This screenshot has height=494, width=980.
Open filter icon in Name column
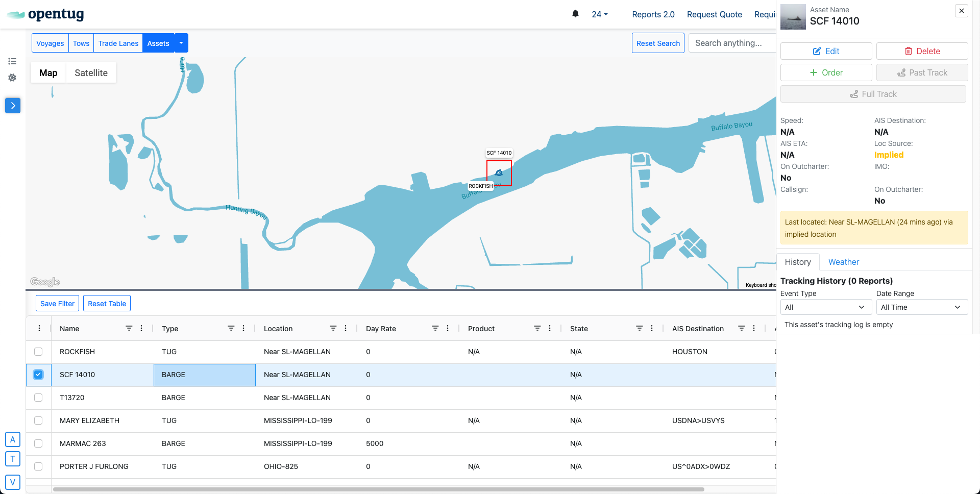pos(129,328)
